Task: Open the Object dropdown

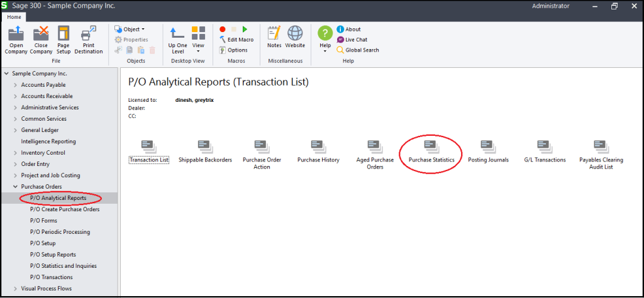Action: (x=130, y=29)
